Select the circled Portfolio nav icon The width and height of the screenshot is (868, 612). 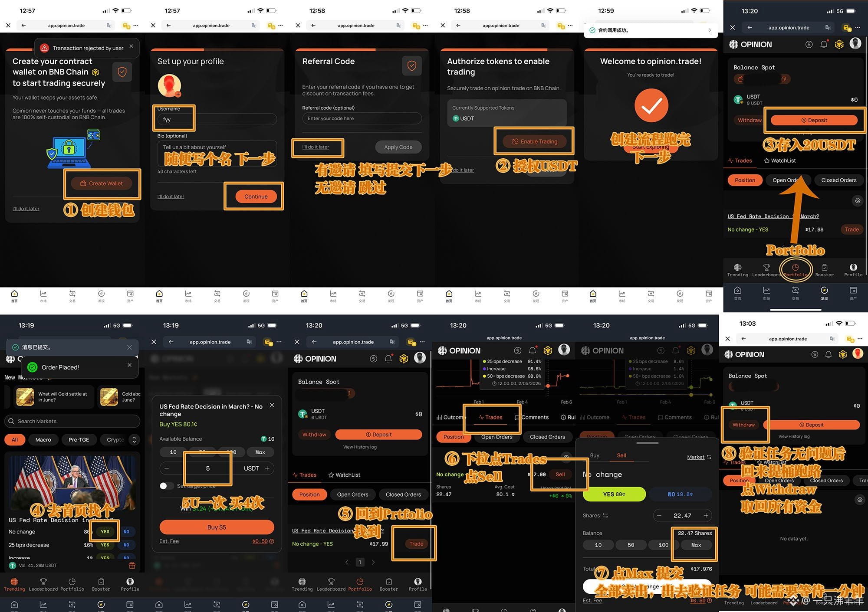point(796,270)
